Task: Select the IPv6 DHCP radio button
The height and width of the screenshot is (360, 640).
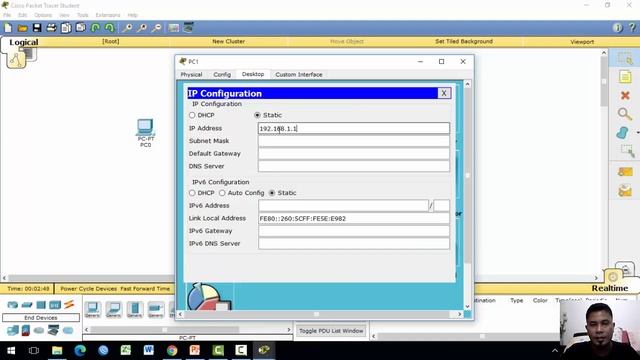Action: [192, 193]
